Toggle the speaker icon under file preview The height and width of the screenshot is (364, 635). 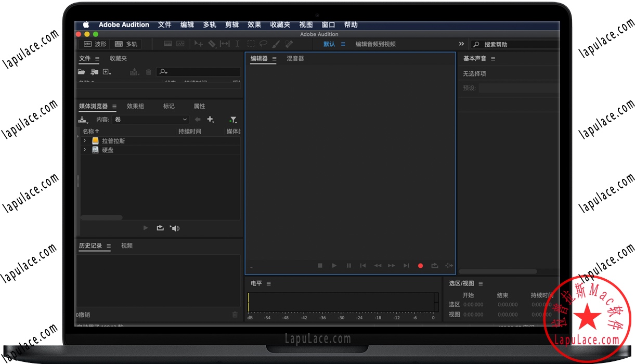(175, 228)
